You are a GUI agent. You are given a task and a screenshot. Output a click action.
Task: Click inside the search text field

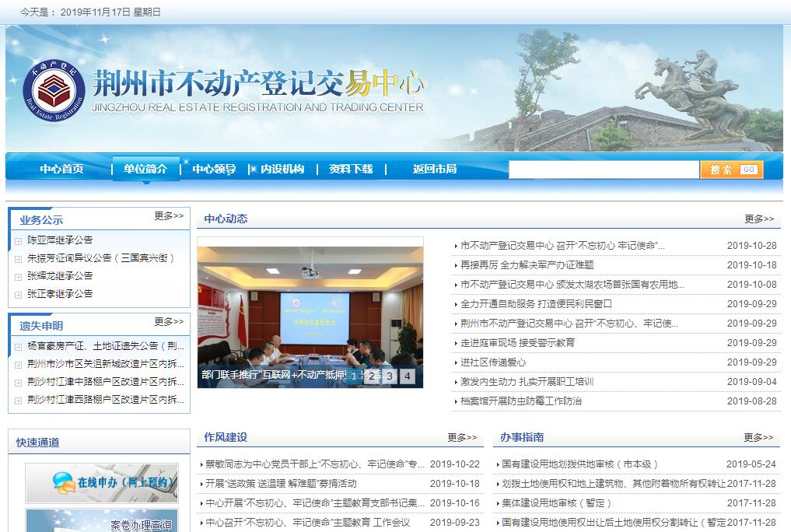tap(604, 170)
